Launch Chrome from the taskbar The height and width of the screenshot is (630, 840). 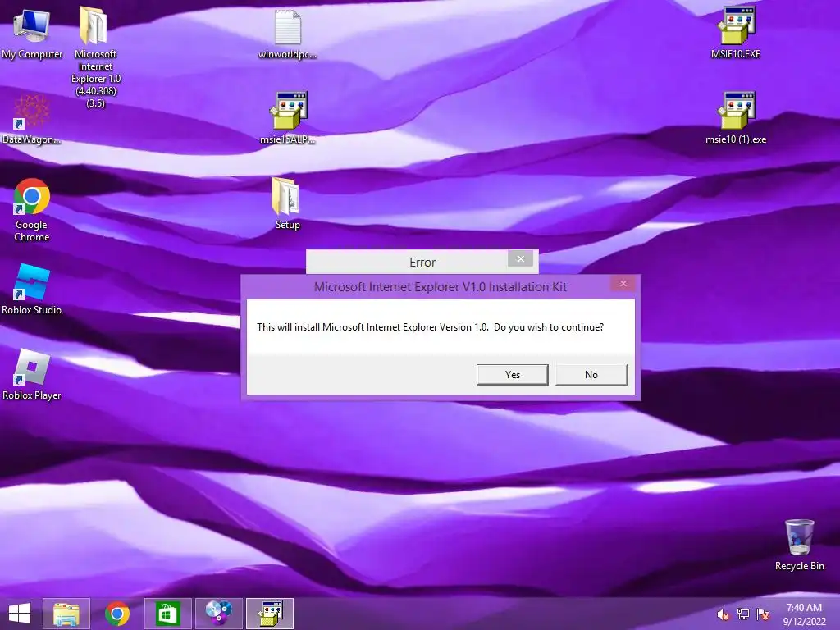coord(117,614)
